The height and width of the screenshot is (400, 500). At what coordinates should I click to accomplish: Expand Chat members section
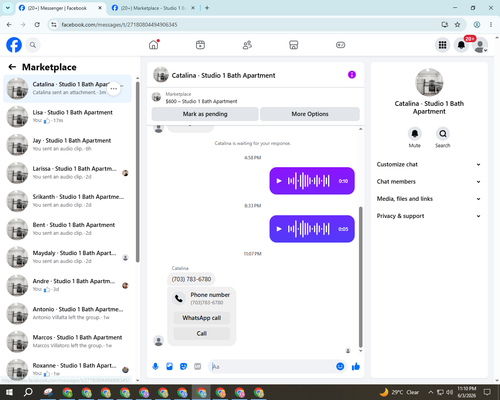click(x=429, y=182)
